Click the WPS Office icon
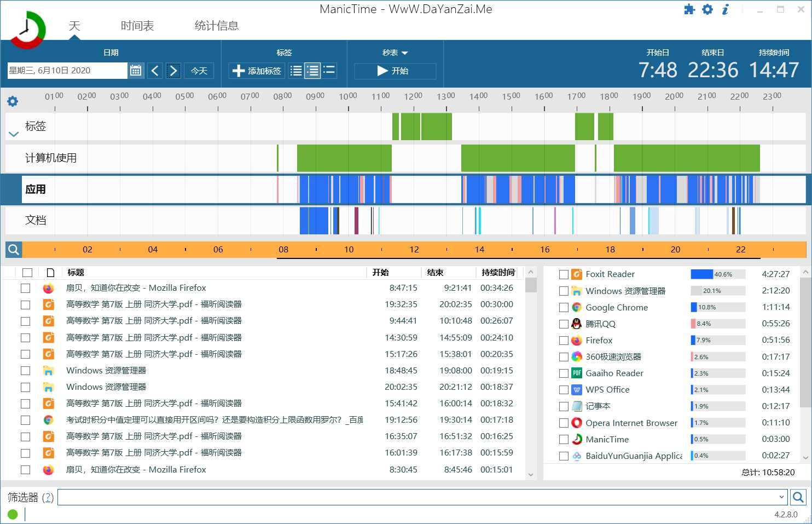 (x=577, y=390)
